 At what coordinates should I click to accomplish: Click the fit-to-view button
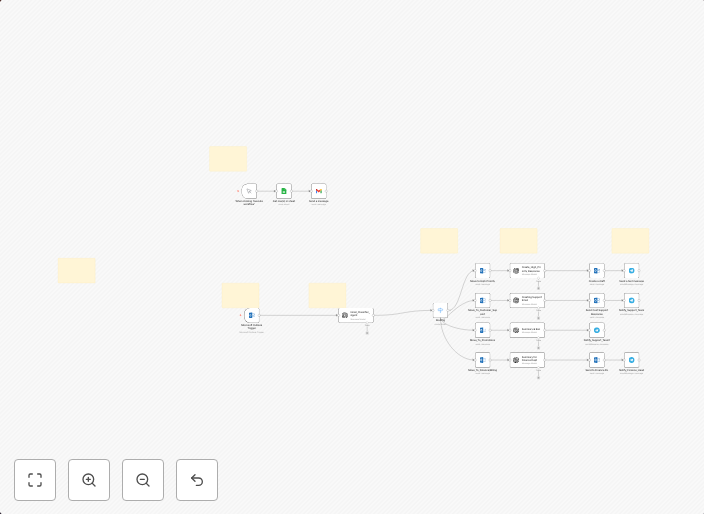[35, 480]
